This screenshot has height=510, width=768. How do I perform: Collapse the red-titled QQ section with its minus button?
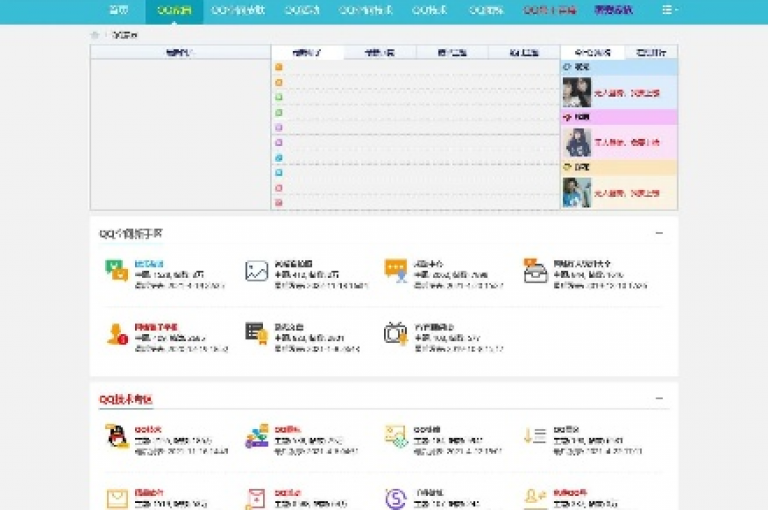(659, 399)
